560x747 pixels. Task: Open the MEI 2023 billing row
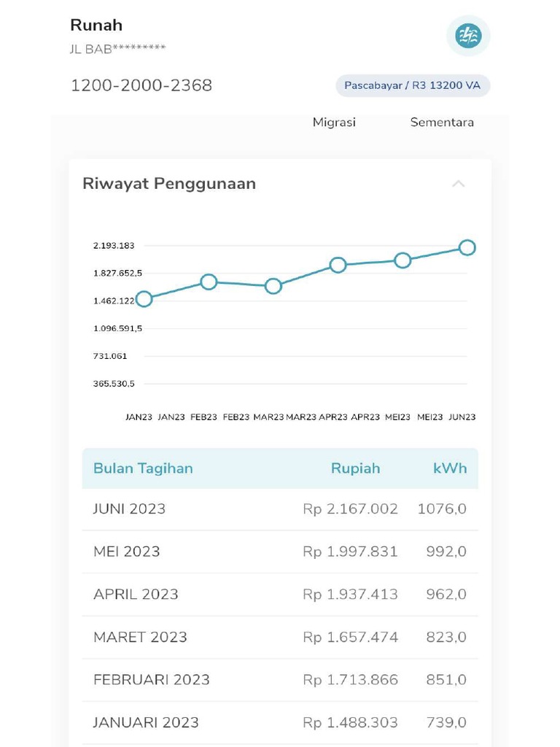click(280, 551)
